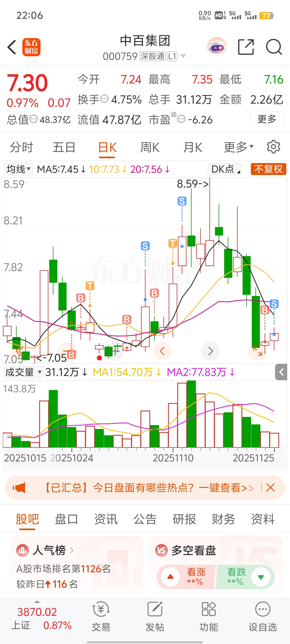Tap the 换手 info icon
This screenshot has width=290, height=644.
click(x=104, y=99)
